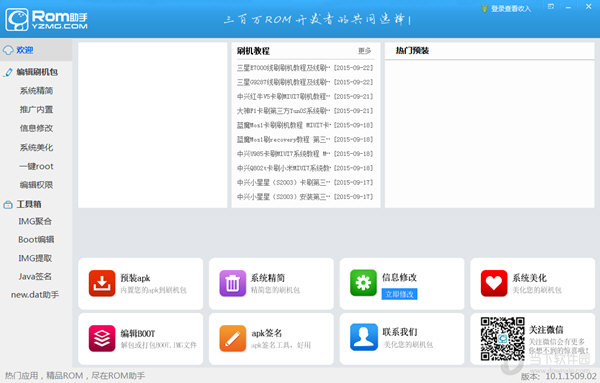Click the blue 联系我们 person icon
The height and width of the screenshot is (383, 600).
pos(363,337)
